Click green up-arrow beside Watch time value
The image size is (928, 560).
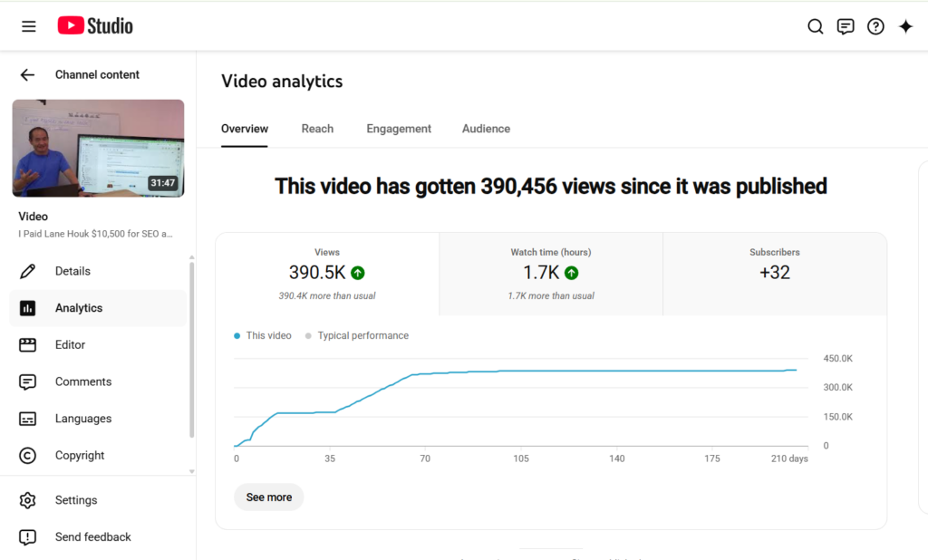(x=571, y=273)
